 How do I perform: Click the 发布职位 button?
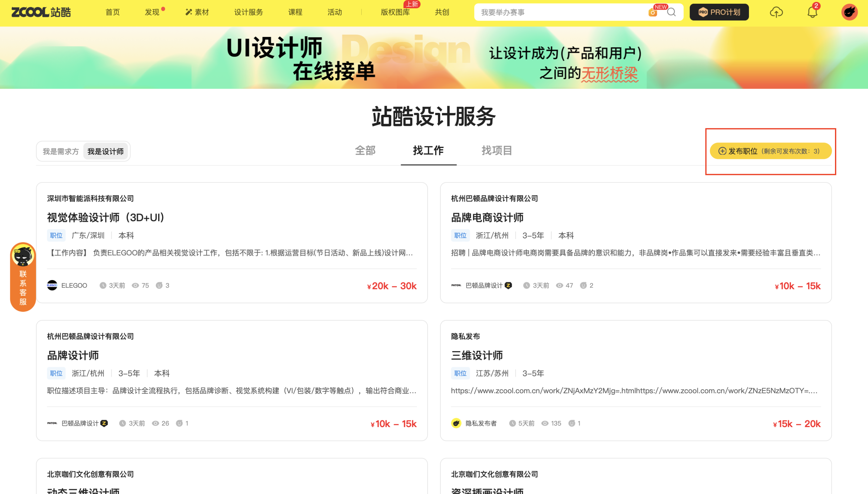770,151
